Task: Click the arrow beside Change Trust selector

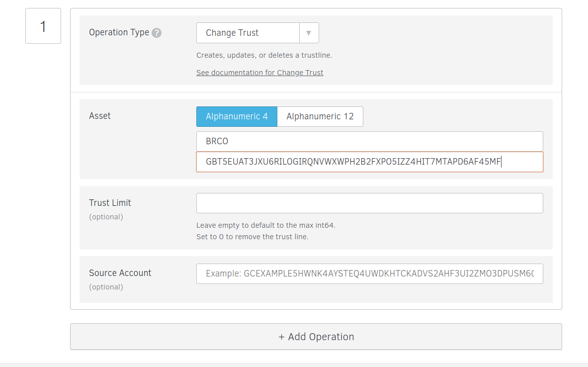Action: [x=309, y=33]
